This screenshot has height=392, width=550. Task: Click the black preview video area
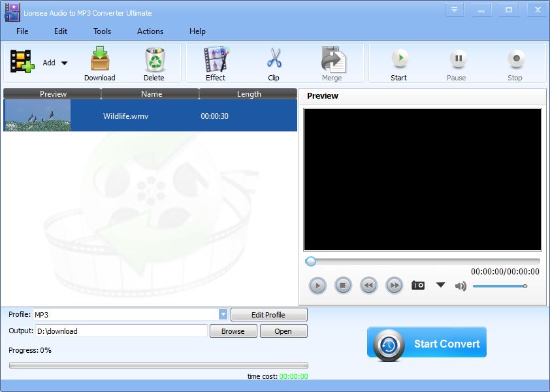(423, 180)
